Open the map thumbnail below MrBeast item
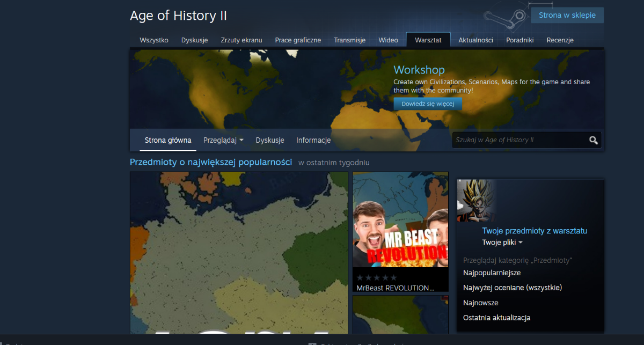This screenshot has width=644, height=345. (400, 314)
